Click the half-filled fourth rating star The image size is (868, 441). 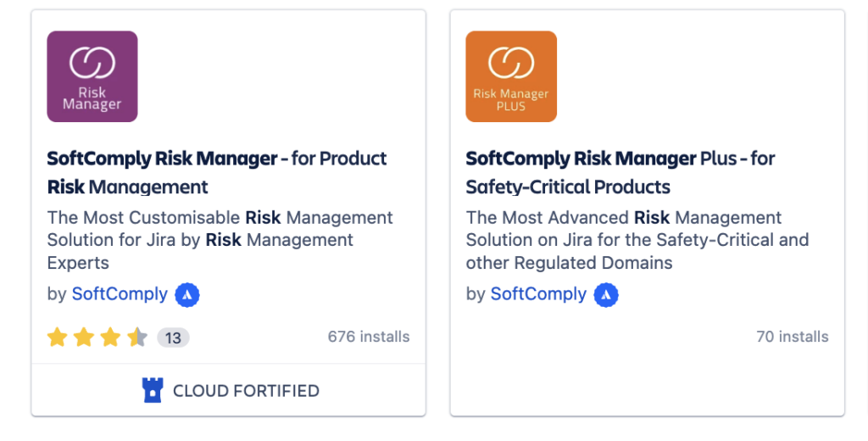(137, 337)
